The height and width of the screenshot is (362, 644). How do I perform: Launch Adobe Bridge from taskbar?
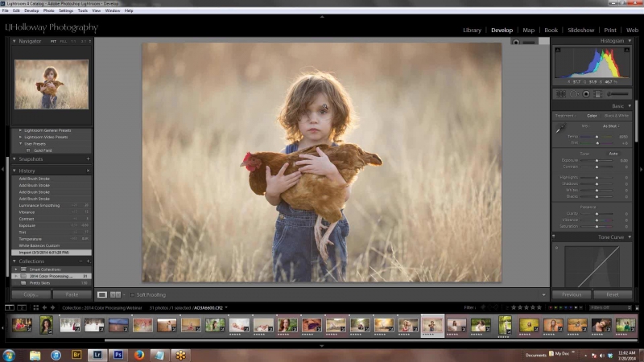76,355
